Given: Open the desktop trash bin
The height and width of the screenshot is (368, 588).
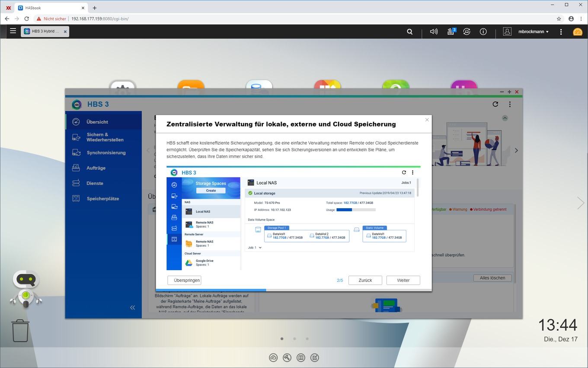Looking at the screenshot, I should (20, 331).
